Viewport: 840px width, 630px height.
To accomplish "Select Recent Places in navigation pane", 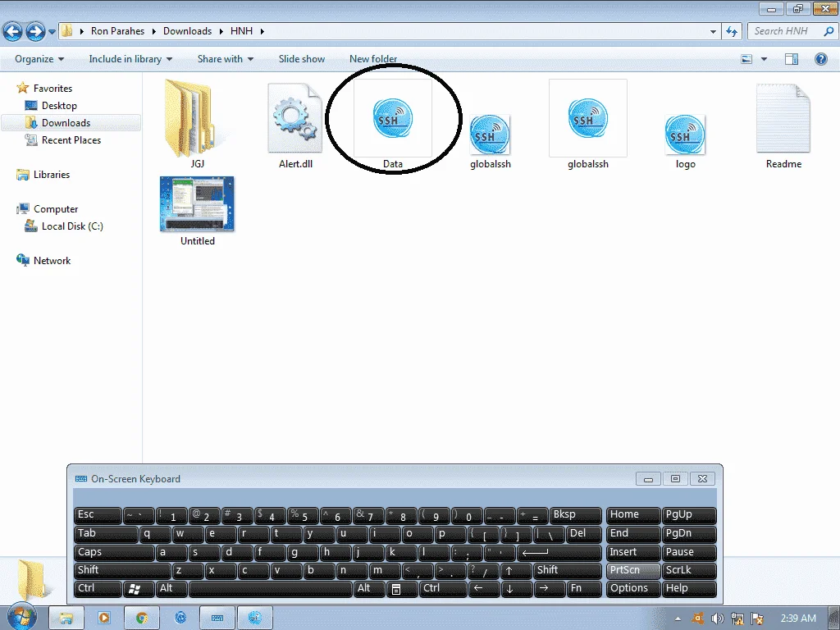I will coord(71,139).
